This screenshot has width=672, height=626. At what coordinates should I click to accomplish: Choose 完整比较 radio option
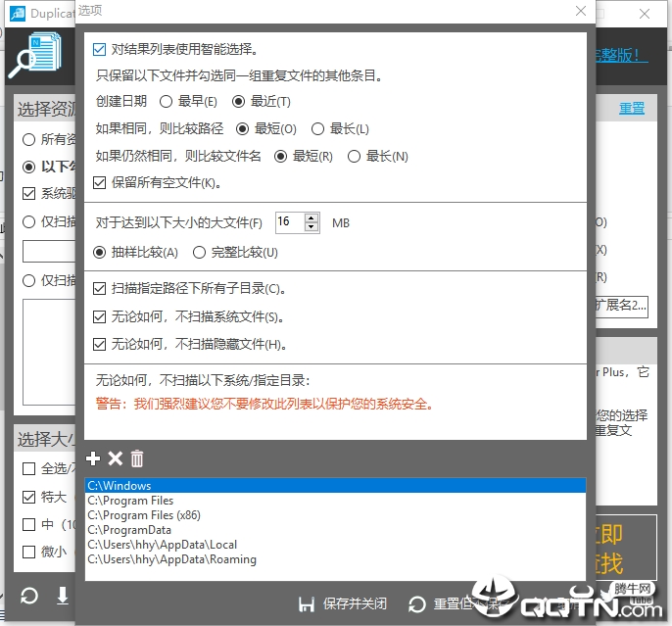pos(200,252)
